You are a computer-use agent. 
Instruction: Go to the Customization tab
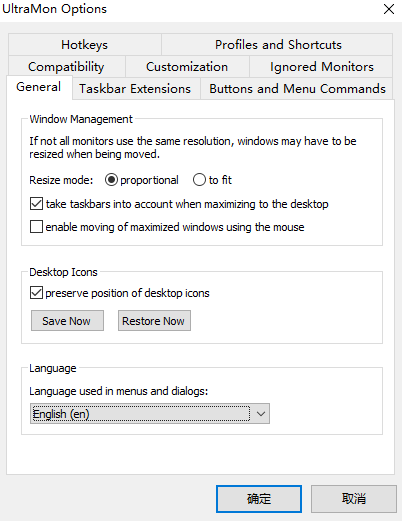[x=187, y=67]
